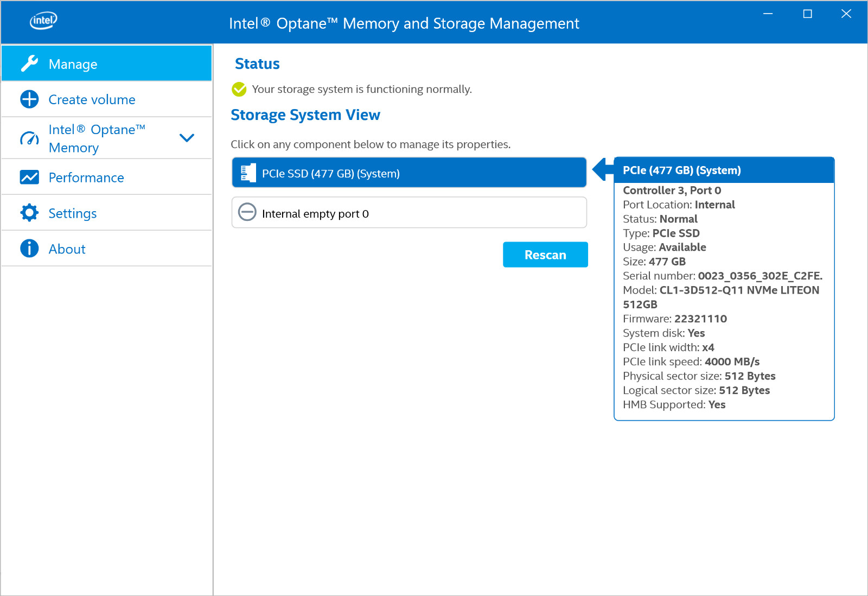Click the plus icon beside Create volume
Viewport: 868px width, 596px height.
29,99
